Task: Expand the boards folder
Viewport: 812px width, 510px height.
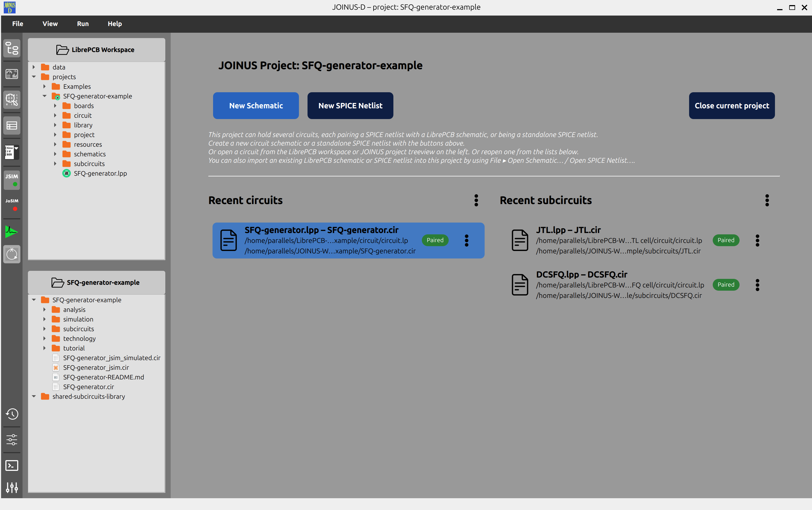Action: [55, 105]
